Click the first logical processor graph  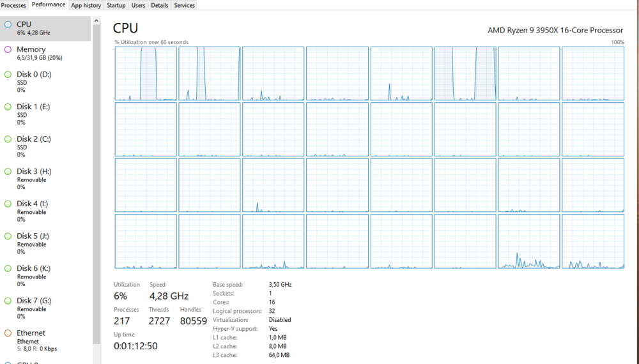(x=146, y=73)
